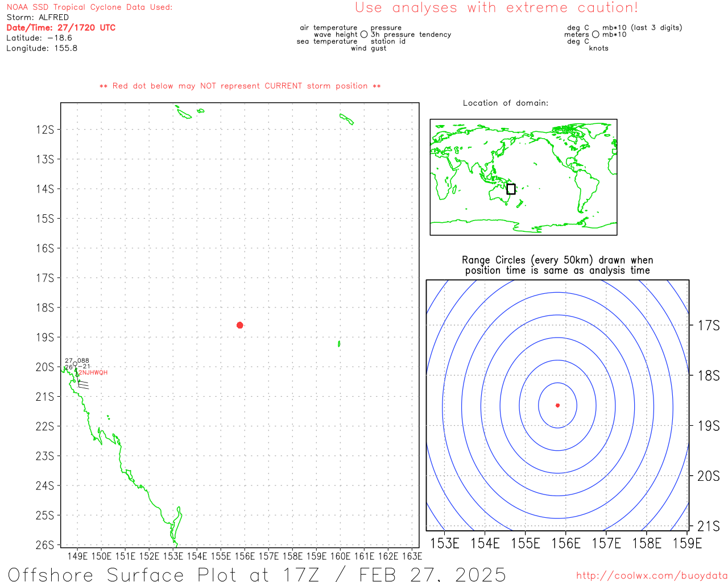Click the station id 2NJHWQH label
Image resolution: width=728 pixels, height=582 pixels.
click(93, 373)
